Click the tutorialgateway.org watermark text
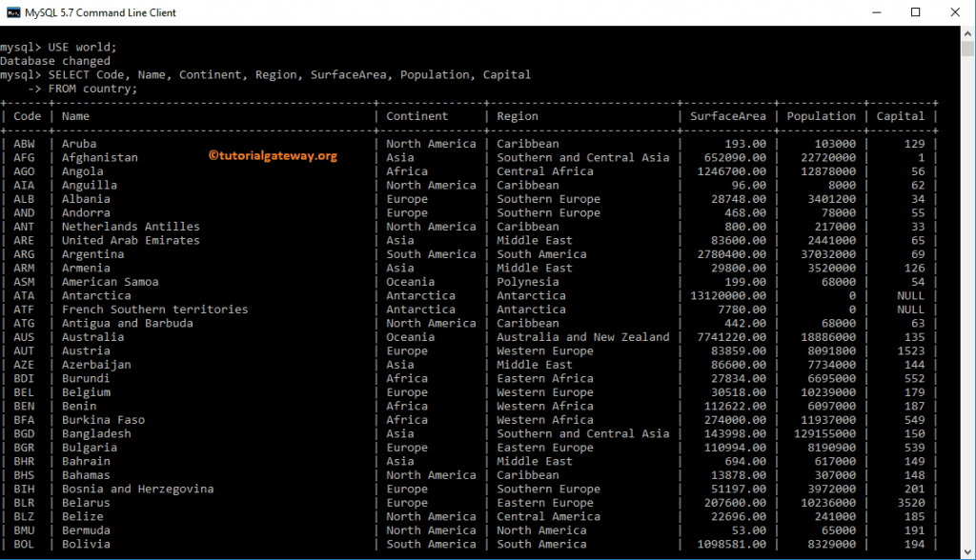 (273, 155)
